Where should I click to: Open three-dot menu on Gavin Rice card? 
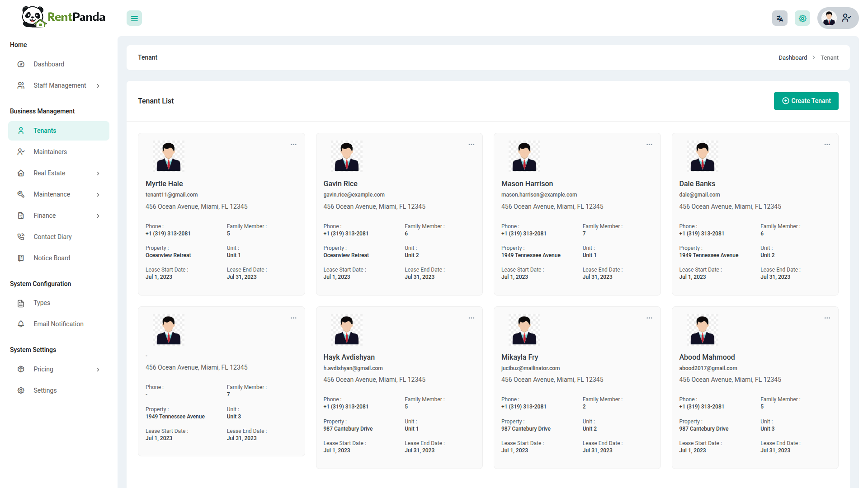pyautogui.click(x=471, y=145)
